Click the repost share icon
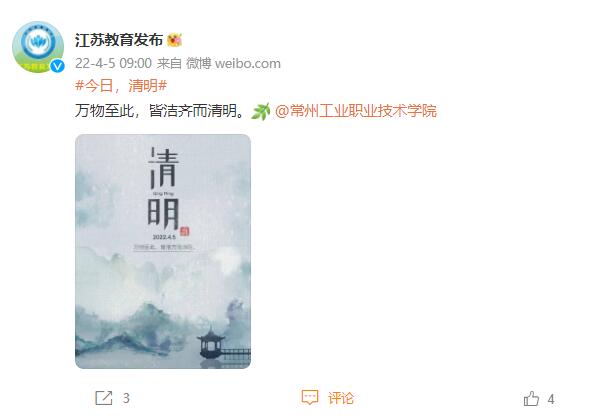The image size is (602, 418). (x=104, y=398)
